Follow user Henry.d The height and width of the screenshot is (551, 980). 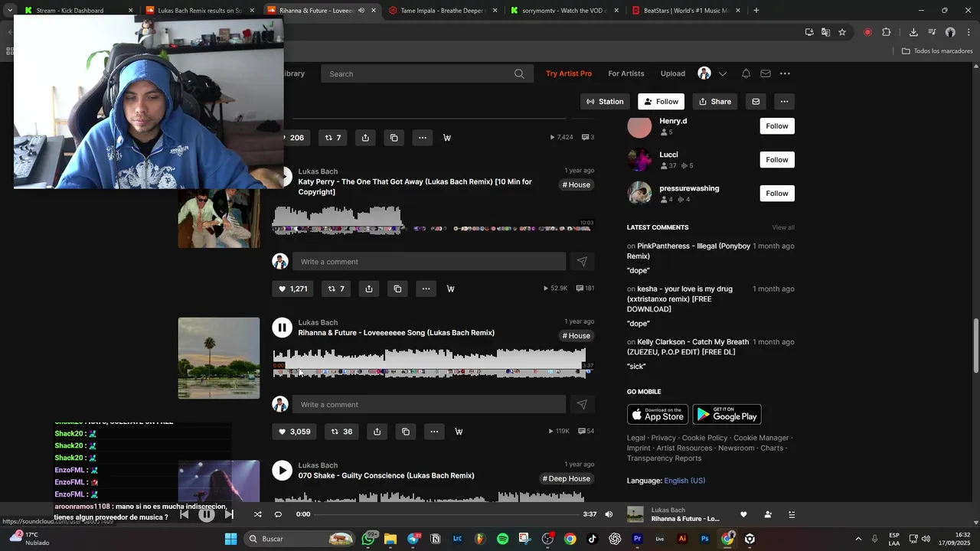click(777, 126)
